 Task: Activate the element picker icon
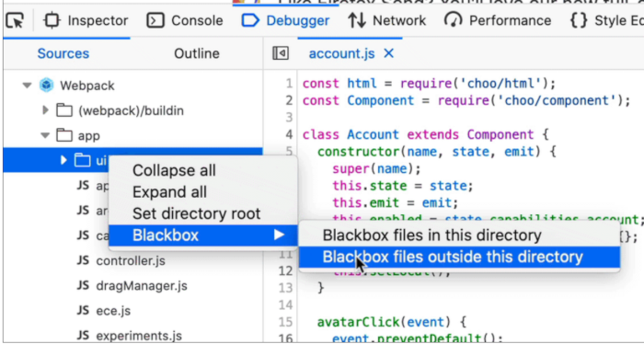pyautogui.click(x=15, y=20)
